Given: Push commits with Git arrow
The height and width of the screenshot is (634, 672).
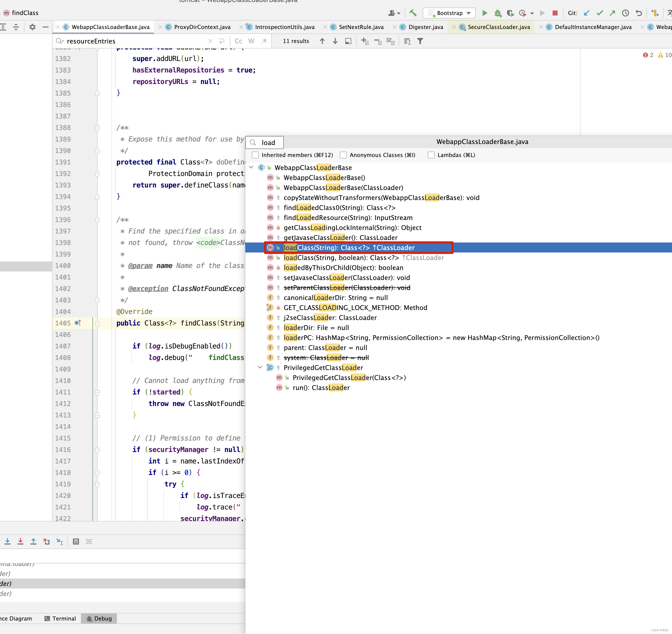Looking at the screenshot, I should (613, 13).
